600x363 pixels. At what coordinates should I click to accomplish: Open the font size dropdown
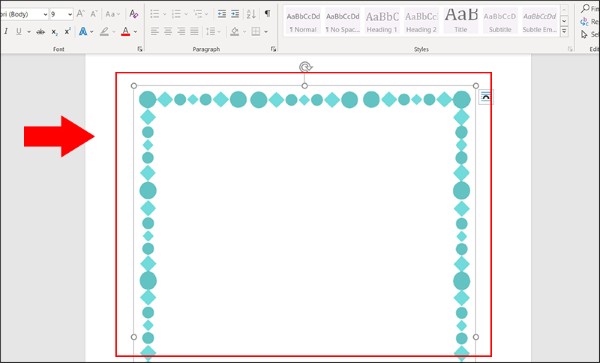point(70,15)
